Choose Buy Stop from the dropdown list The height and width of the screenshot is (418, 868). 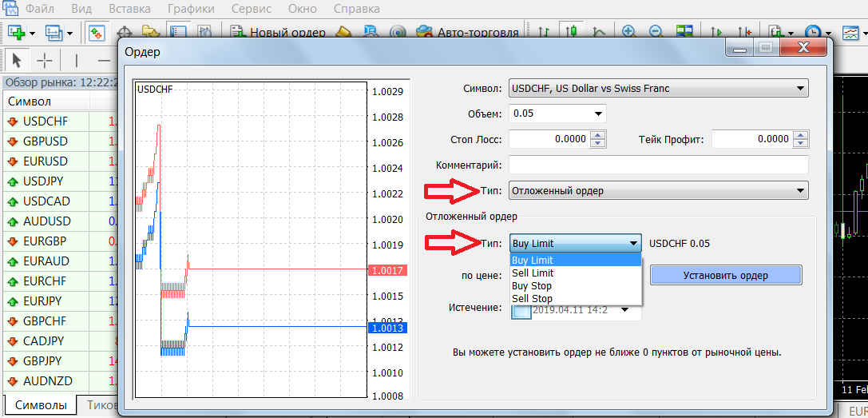tap(532, 286)
